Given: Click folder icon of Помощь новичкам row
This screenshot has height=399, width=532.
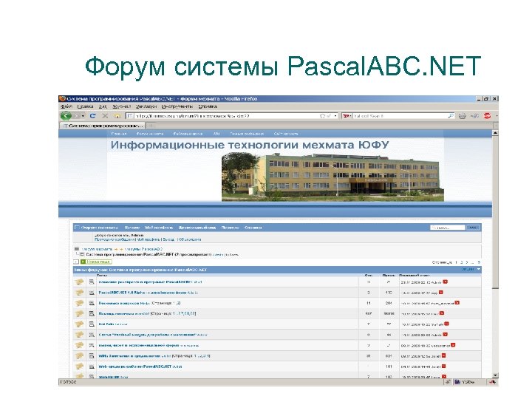Looking at the screenshot, I should coord(79,313).
